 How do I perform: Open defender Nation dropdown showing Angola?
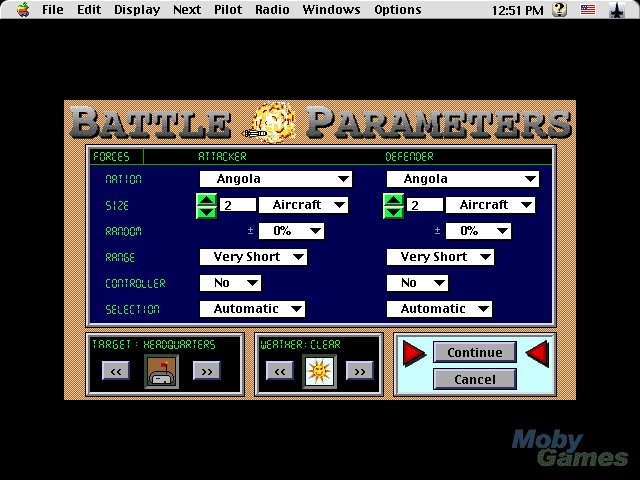[x=463, y=179]
